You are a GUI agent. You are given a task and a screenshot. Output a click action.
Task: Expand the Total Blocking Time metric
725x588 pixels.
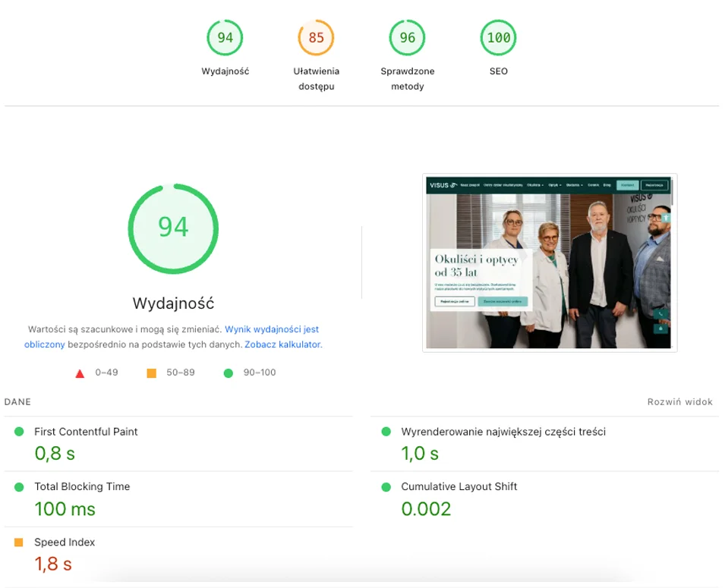tap(82, 487)
